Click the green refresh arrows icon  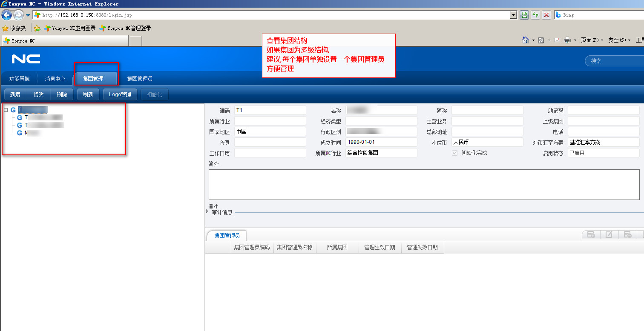[535, 15]
